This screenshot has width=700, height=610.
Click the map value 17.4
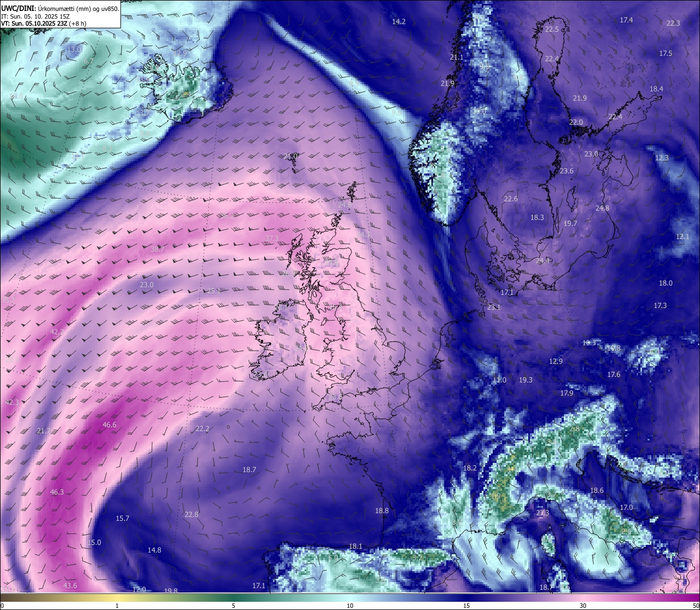pos(626,20)
